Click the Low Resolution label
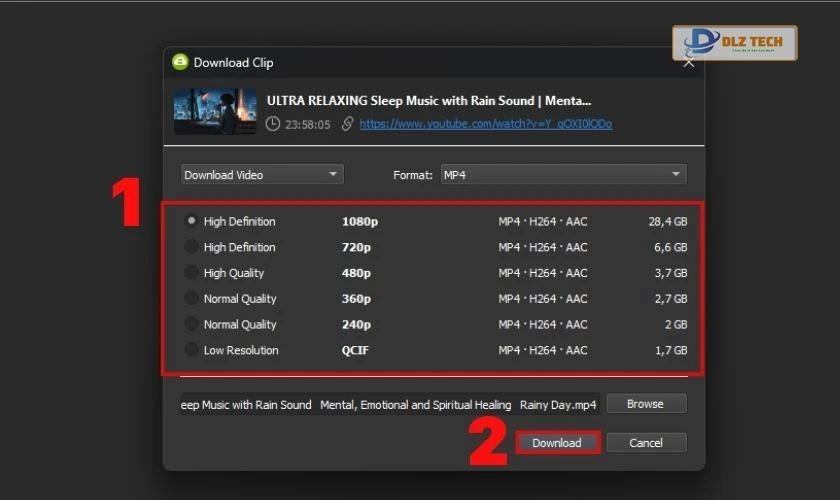The image size is (840, 500). pyautogui.click(x=241, y=350)
